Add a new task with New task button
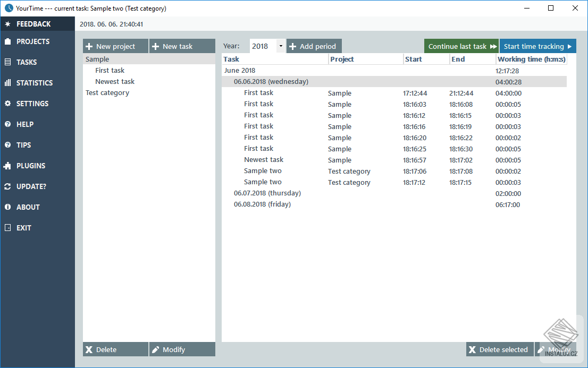 click(x=182, y=46)
